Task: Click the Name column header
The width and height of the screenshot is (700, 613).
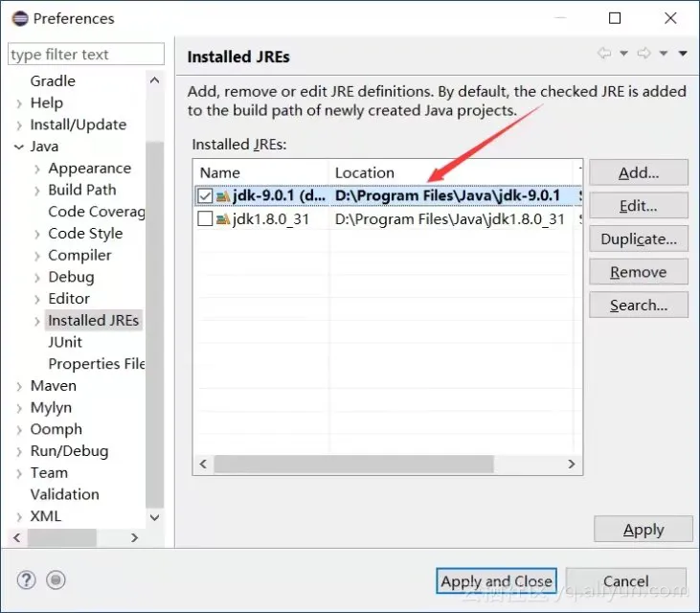Action: [262, 172]
